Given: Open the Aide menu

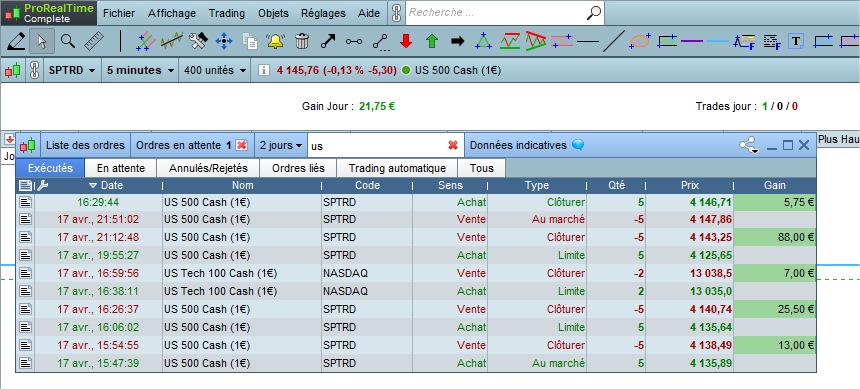Looking at the screenshot, I should click(368, 13).
